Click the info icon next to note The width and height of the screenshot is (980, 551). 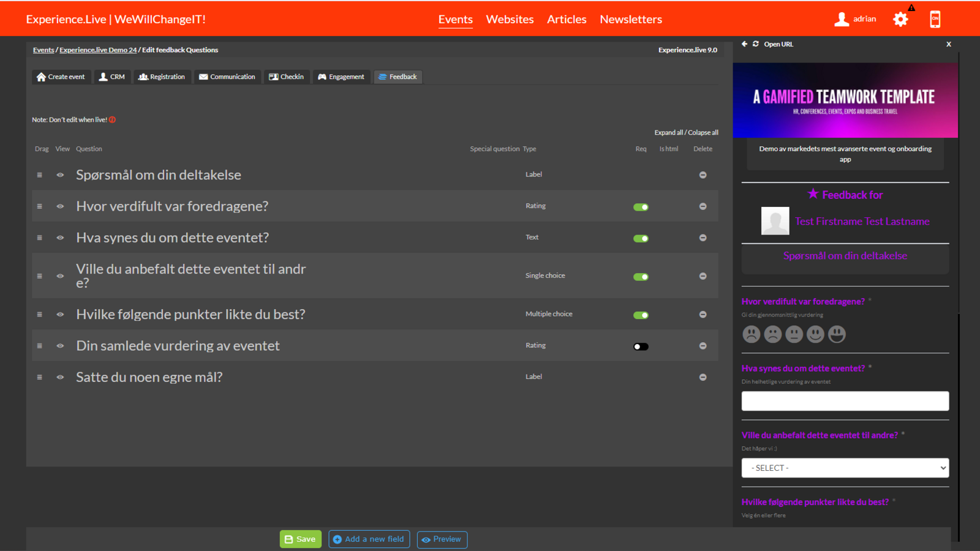[113, 120]
